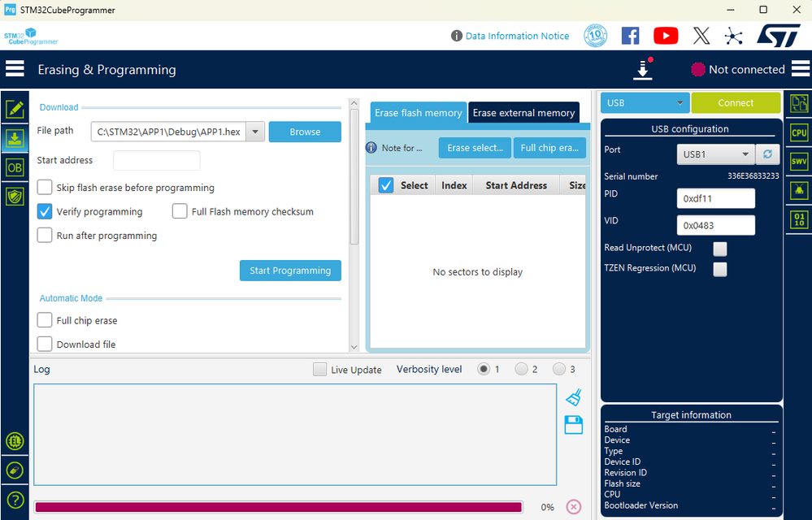Refresh the USB port list
Image resolution: width=812 pixels, height=520 pixels.
pyautogui.click(x=767, y=154)
